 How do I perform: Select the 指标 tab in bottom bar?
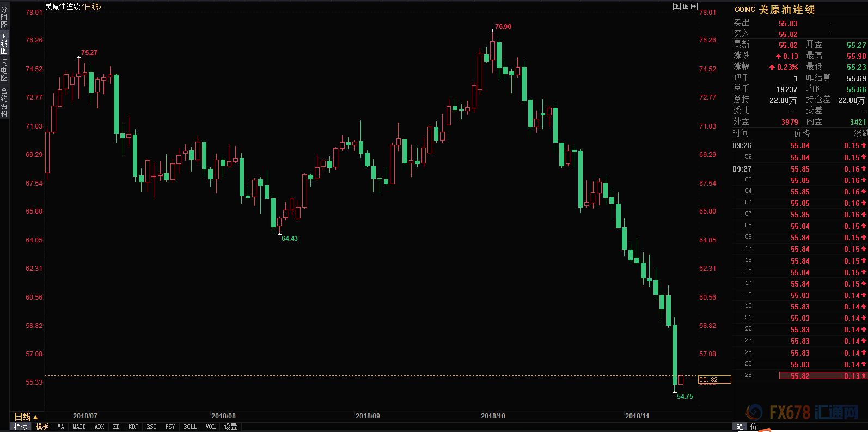coord(21,427)
